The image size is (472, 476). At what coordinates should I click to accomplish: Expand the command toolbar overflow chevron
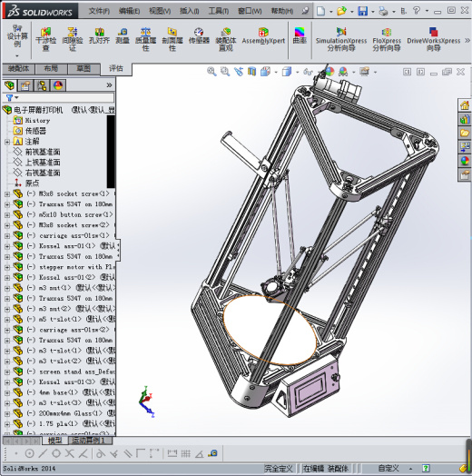467,40
